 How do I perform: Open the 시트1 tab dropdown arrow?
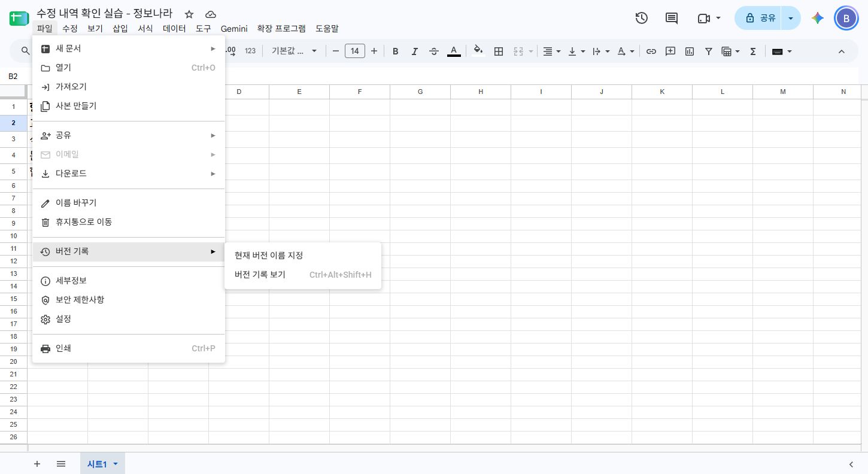click(116, 464)
